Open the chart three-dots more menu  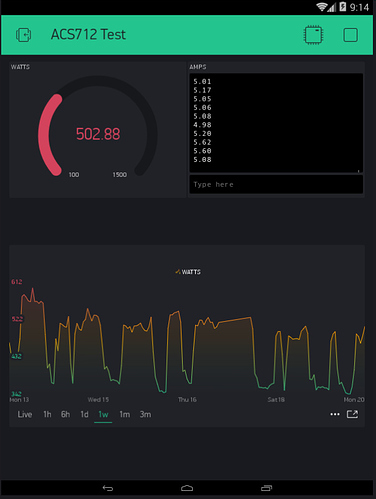point(335,414)
